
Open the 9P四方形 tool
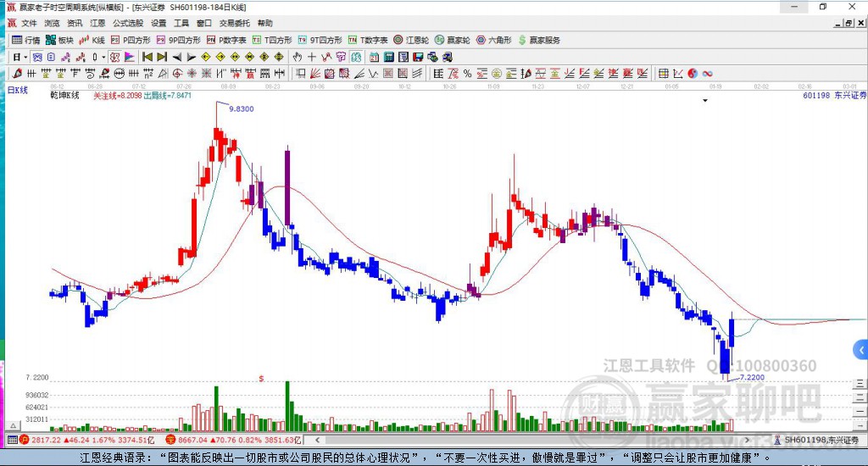click(178, 40)
